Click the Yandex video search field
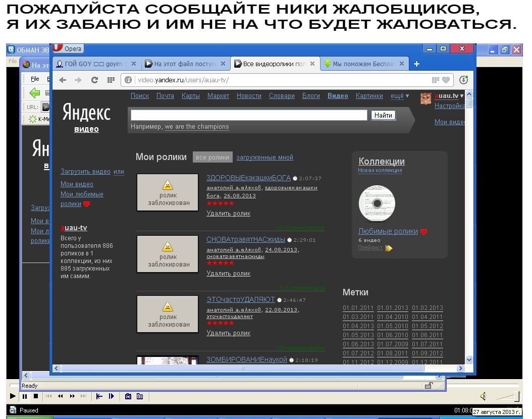The width and height of the screenshot is (532, 419). (249, 115)
